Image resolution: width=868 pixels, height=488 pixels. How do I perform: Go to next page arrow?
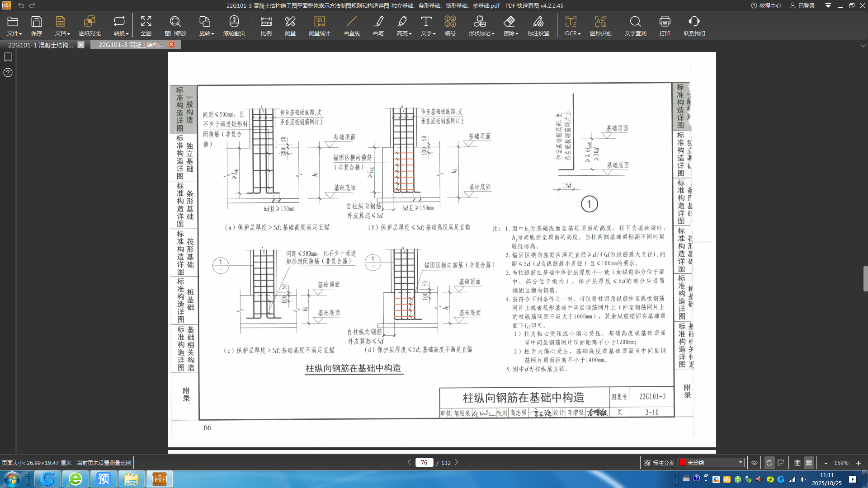[457, 463]
